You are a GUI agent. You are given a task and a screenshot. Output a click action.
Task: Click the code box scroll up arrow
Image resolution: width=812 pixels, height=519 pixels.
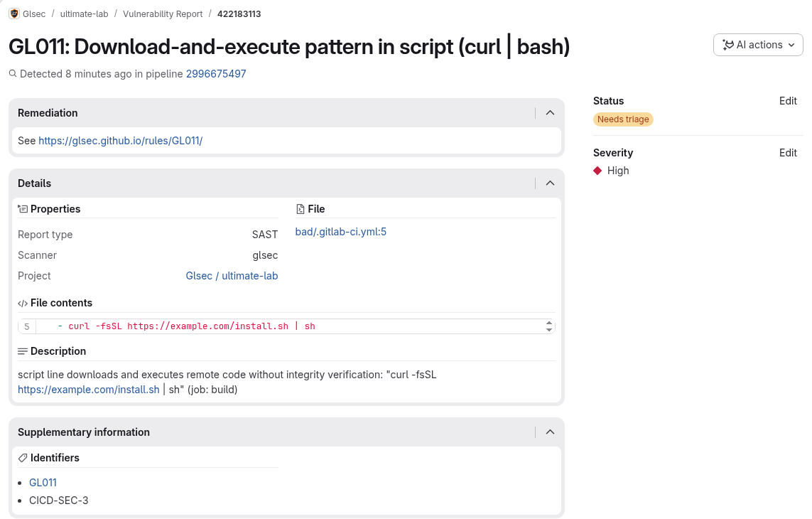[549, 323]
